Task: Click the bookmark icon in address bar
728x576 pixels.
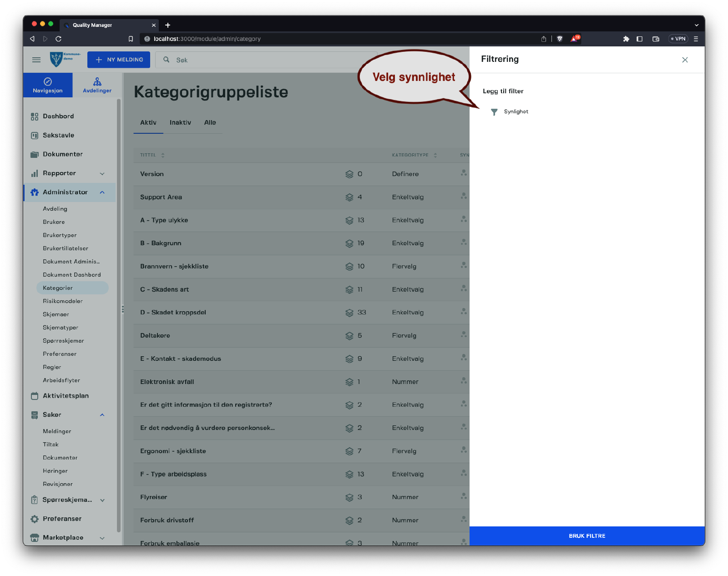Action: tap(131, 39)
